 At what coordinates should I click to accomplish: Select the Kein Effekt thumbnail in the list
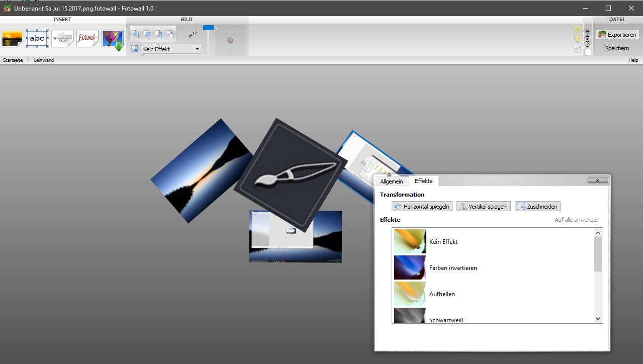(x=410, y=241)
